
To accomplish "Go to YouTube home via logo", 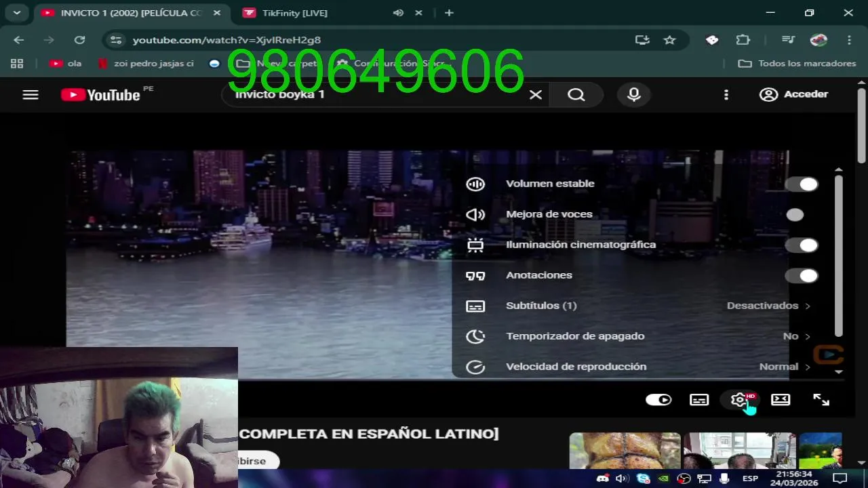I will (x=100, y=95).
